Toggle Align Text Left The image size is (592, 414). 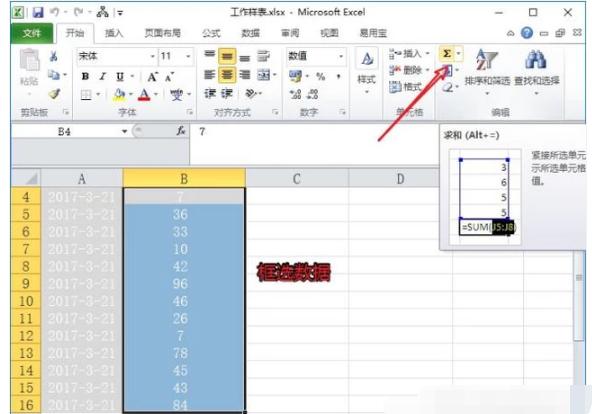click(x=210, y=75)
